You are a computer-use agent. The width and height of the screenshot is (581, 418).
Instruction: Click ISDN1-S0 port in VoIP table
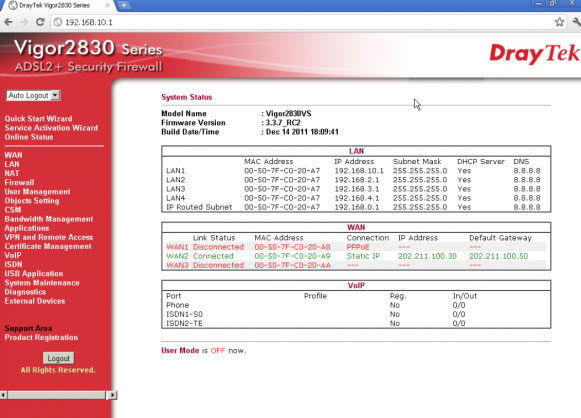pyautogui.click(x=184, y=314)
